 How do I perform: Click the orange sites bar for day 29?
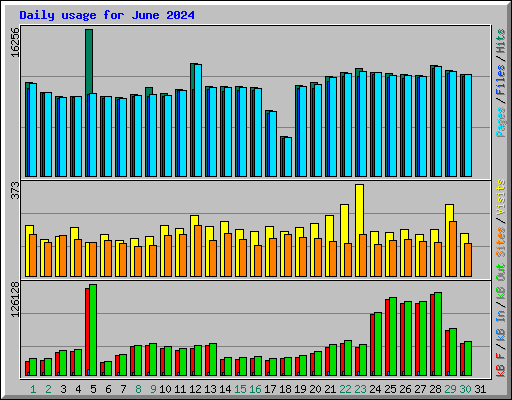coord(453,249)
